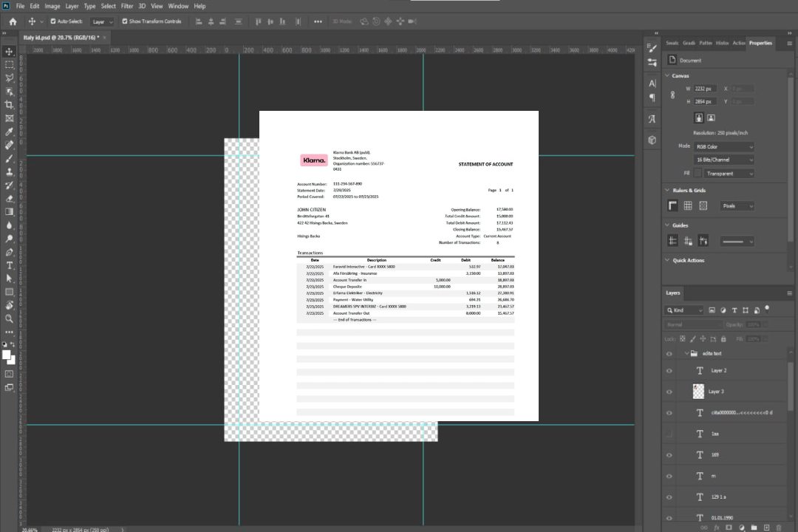The image size is (798, 532).
Task: Select portrait canvas orientation button
Action: [x=699, y=117]
